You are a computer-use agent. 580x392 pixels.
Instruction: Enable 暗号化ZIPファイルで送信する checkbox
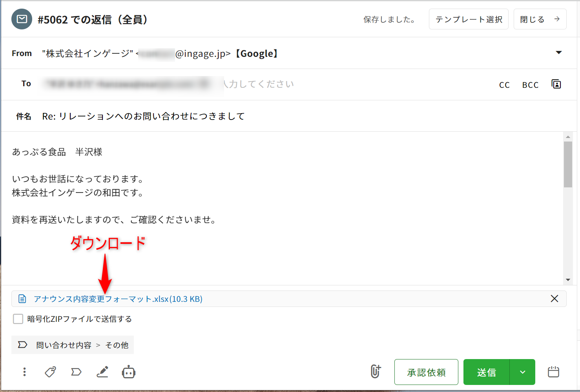[18, 319]
